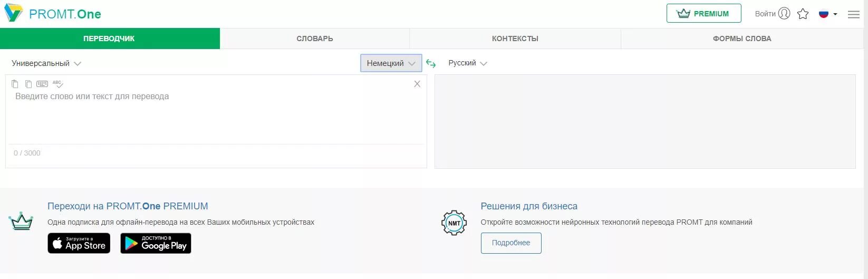Click the PREMIUM button
Image resolution: width=868 pixels, height=279 pixels.
pos(703,14)
